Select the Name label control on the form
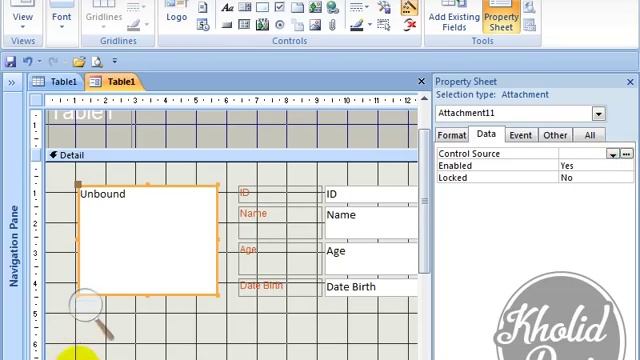 (x=280, y=222)
